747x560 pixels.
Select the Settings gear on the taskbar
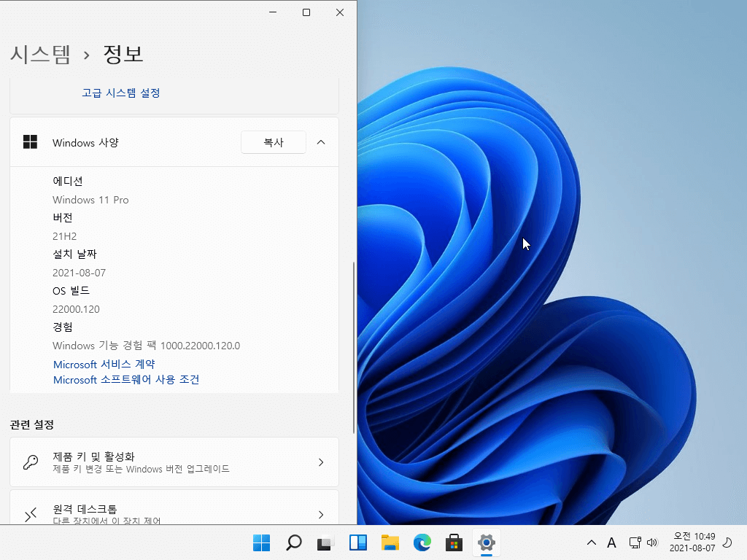point(487,542)
